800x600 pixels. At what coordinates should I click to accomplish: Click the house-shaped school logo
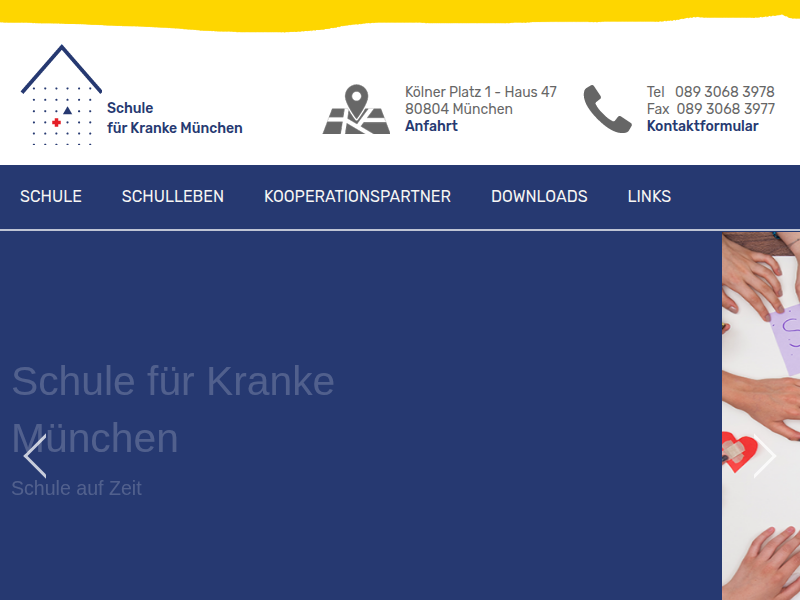coord(61,96)
